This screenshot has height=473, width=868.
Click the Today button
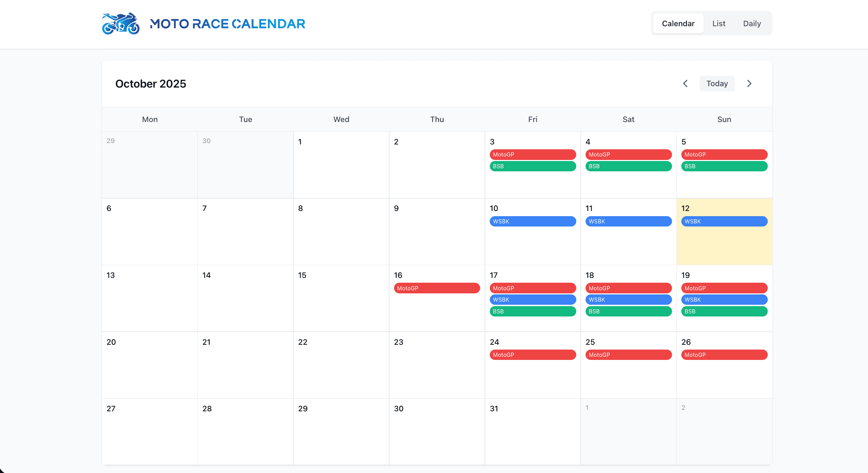717,83
